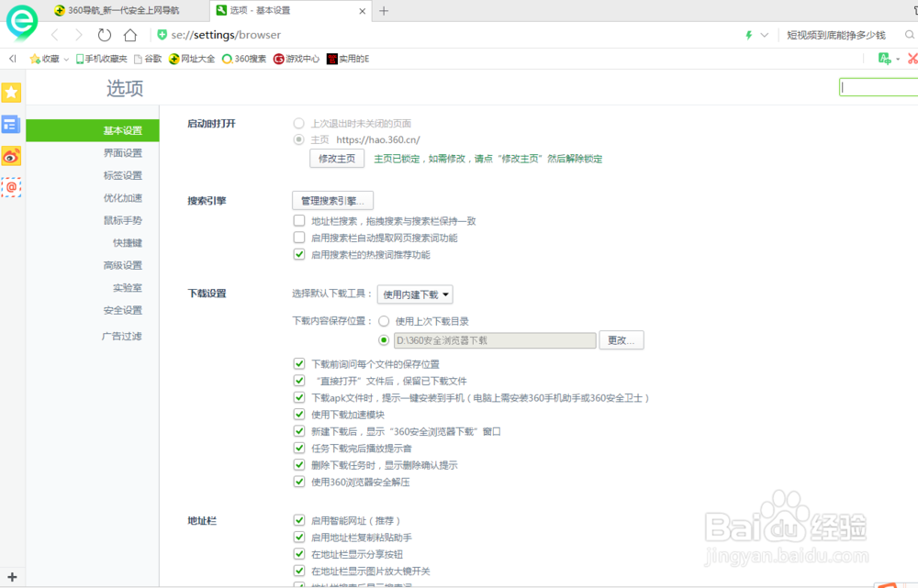Uncheck 任务下载完后播放提示音
The image size is (918, 588).
pos(299,449)
